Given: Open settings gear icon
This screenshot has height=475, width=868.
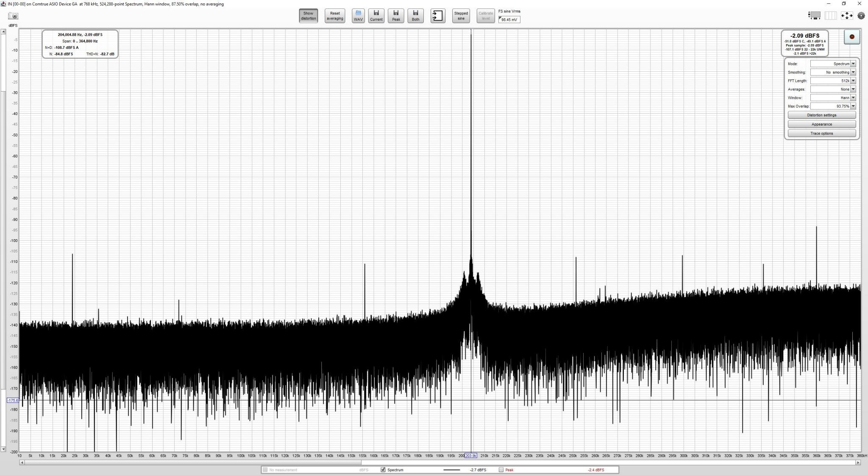Looking at the screenshot, I should 861,16.
